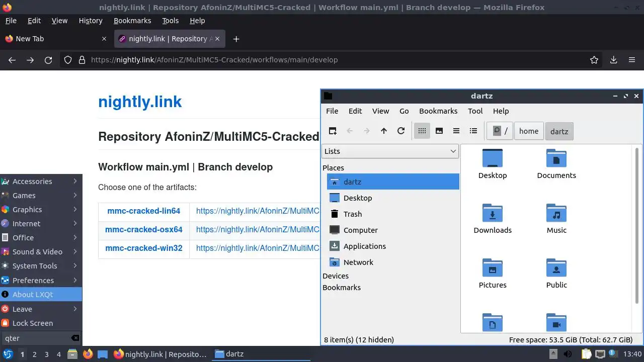Expand Preferences submenu
The width and height of the screenshot is (644, 362).
point(41,280)
